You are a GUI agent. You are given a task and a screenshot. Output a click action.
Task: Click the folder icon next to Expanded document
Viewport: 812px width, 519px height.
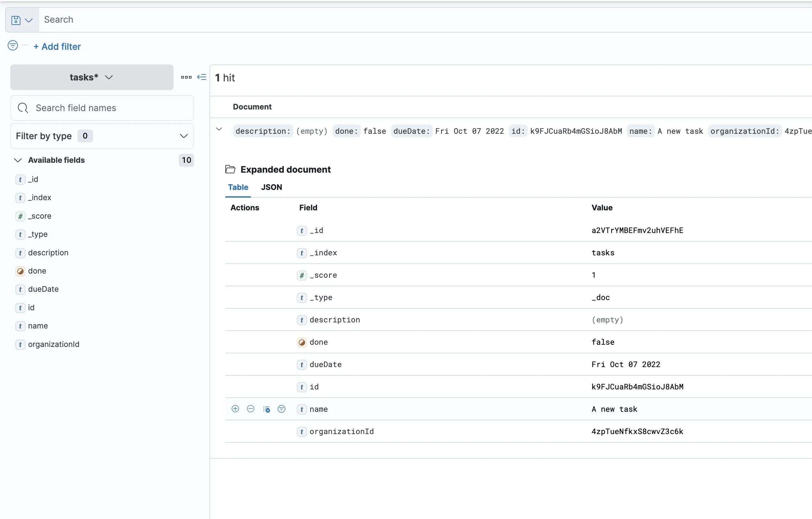(x=230, y=169)
